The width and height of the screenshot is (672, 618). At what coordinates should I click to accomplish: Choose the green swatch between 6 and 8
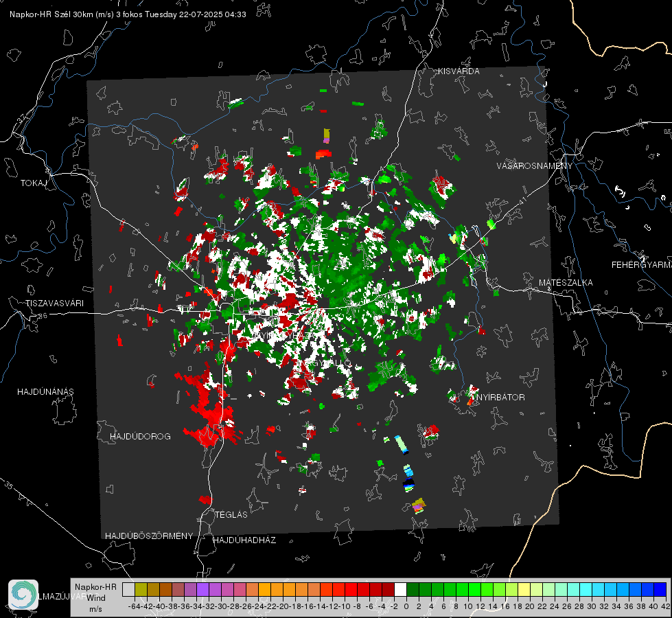(x=450, y=589)
